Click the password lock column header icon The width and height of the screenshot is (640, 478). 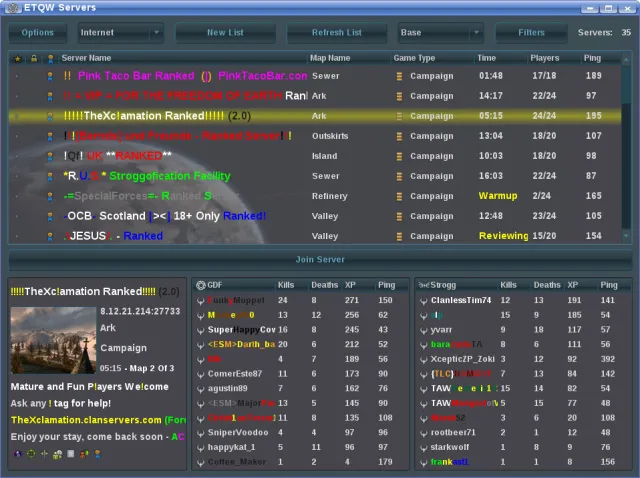[x=34, y=58]
